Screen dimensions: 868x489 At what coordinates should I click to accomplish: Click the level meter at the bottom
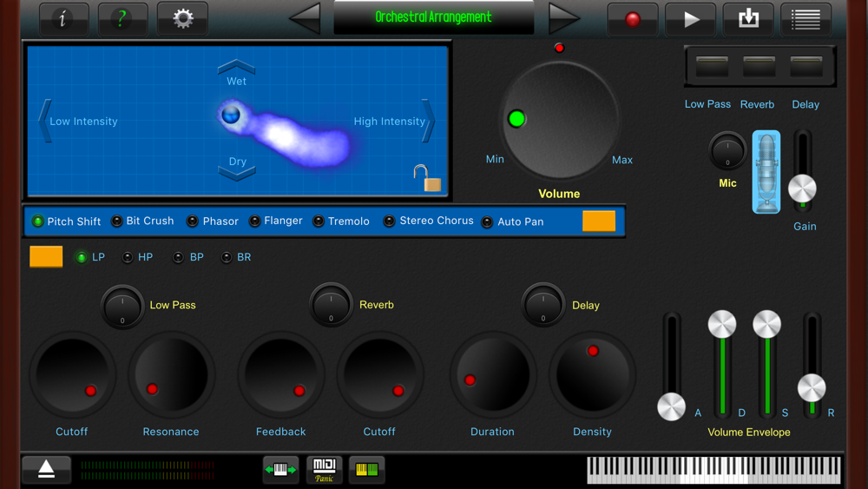[x=148, y=470]
